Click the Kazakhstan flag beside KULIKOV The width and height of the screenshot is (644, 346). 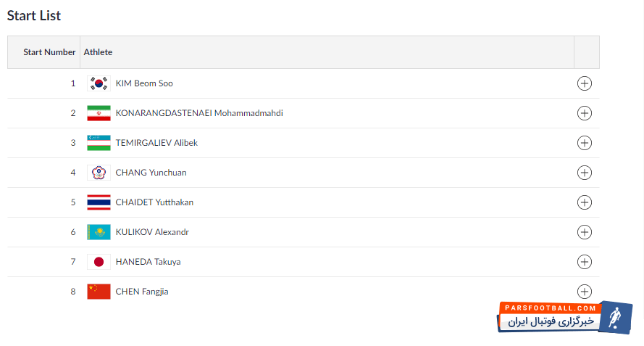(99, 232)
